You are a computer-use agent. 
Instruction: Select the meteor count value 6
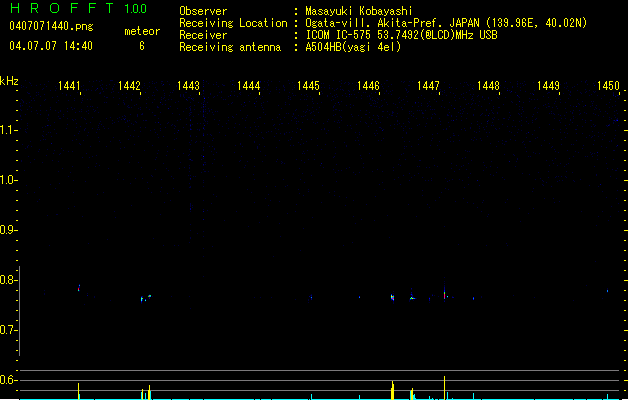[x=142, y=46]
